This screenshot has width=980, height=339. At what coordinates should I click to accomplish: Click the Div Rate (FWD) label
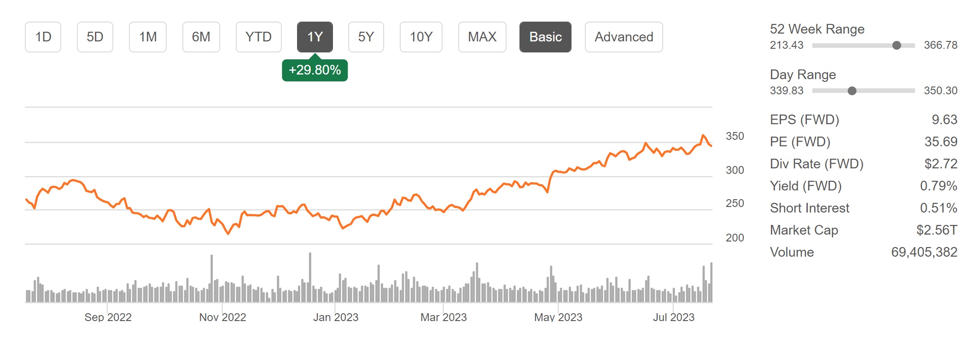817,164
